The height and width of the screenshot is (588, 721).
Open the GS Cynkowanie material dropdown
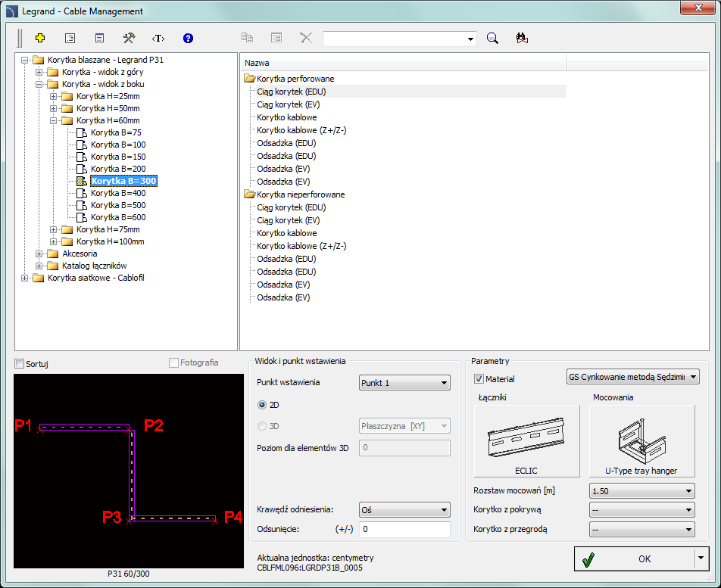(633, 377)
